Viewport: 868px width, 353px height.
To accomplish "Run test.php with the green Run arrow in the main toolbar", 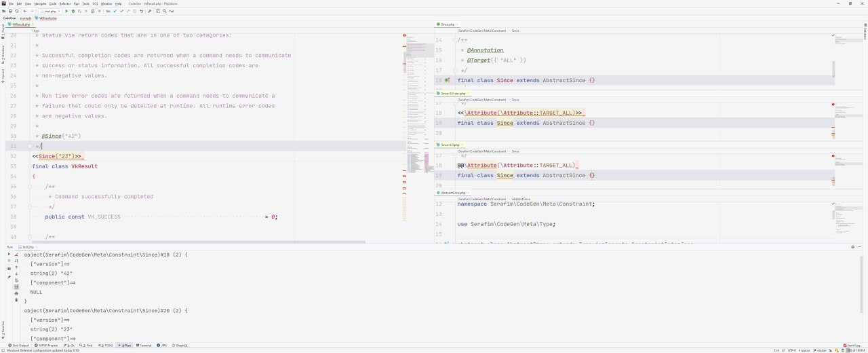I will [66, 11].
